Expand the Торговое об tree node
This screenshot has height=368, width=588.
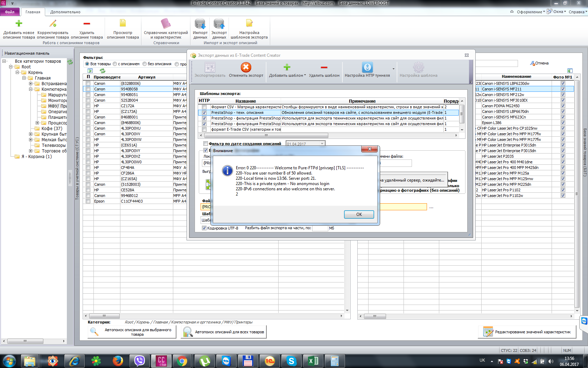(30, 151)
